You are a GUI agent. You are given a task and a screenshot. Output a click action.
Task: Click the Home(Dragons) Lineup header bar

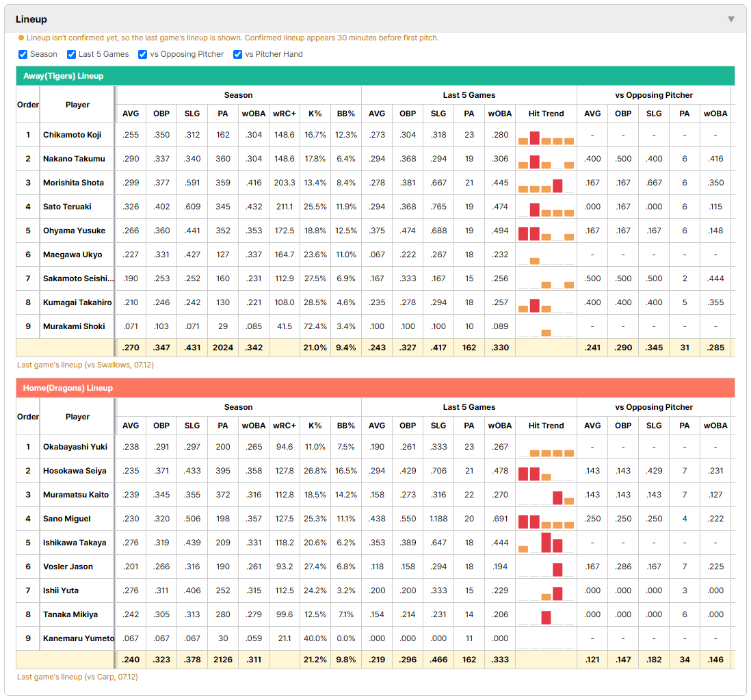pos(375,387)
